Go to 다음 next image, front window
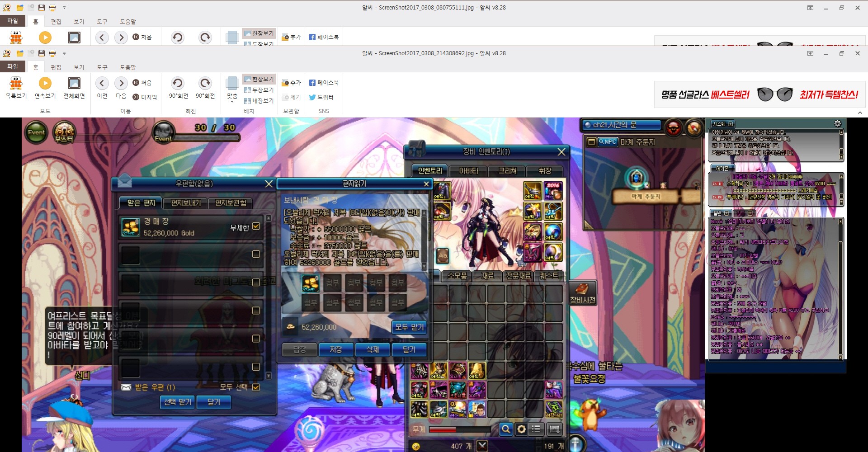Viewport: 868px width, 452px height. [121, 88]
